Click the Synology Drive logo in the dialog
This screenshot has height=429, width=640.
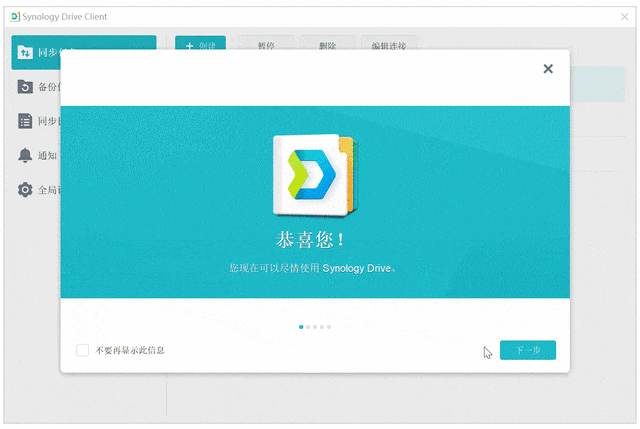pos(315,176)
